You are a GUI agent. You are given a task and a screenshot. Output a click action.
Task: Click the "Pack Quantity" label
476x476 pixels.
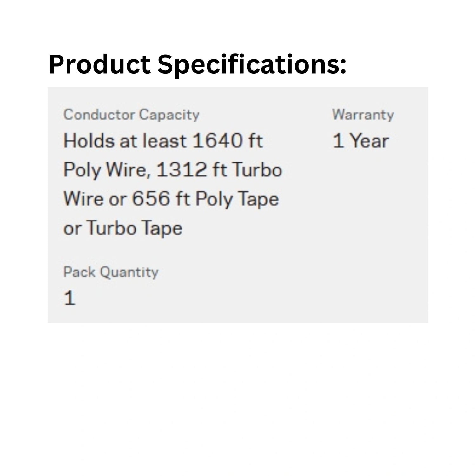111,272
